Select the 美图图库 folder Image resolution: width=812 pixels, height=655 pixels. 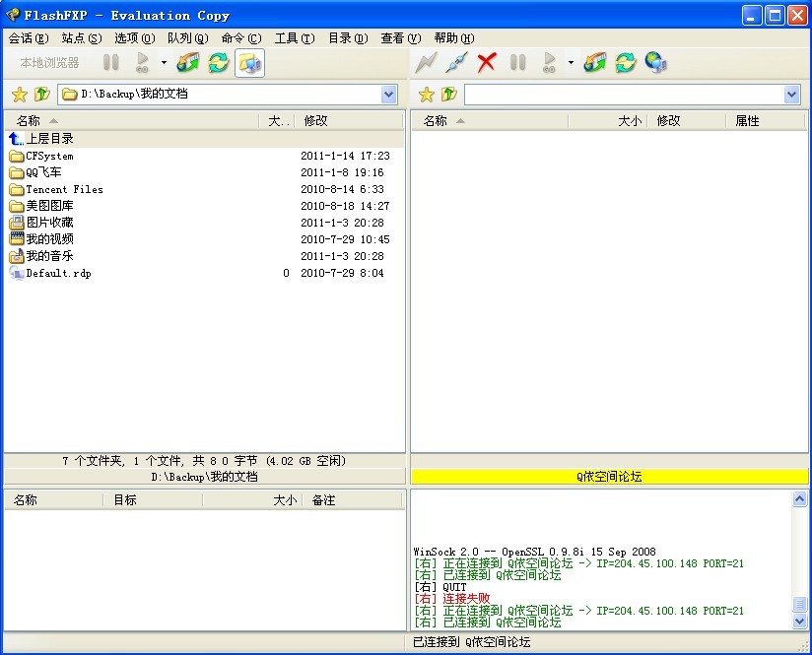[x=205, y=206]
